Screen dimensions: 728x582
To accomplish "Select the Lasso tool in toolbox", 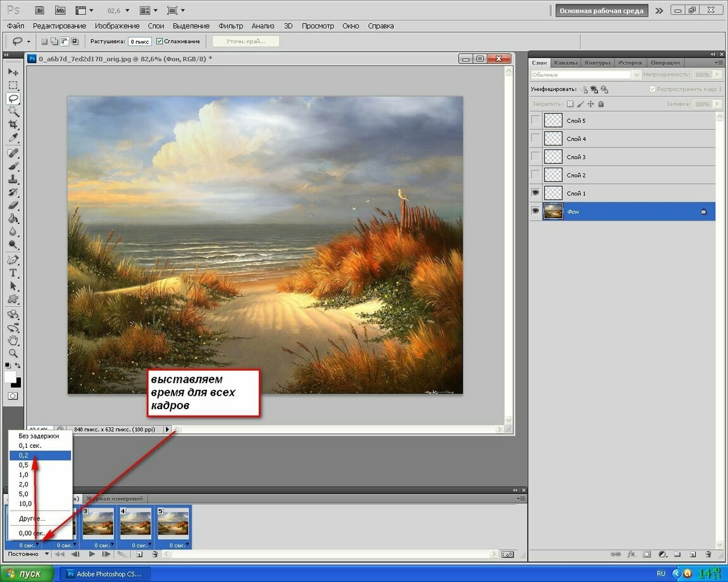I will [13, 98].
